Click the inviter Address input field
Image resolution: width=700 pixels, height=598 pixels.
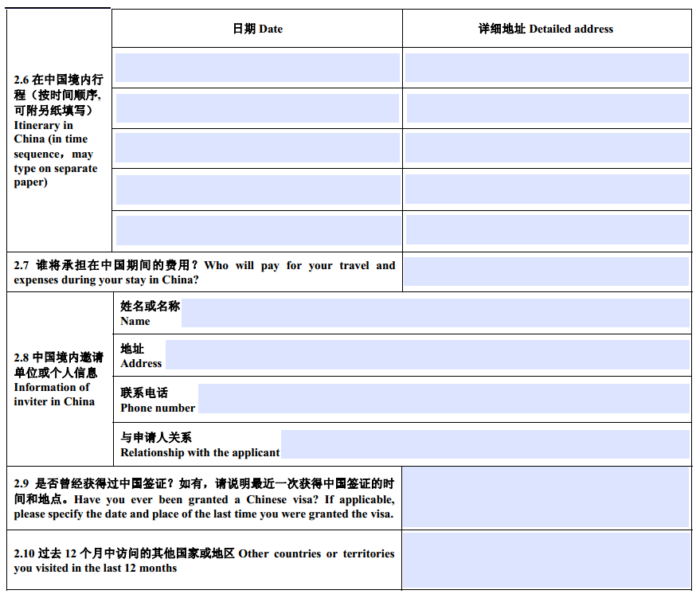[430, 353]
